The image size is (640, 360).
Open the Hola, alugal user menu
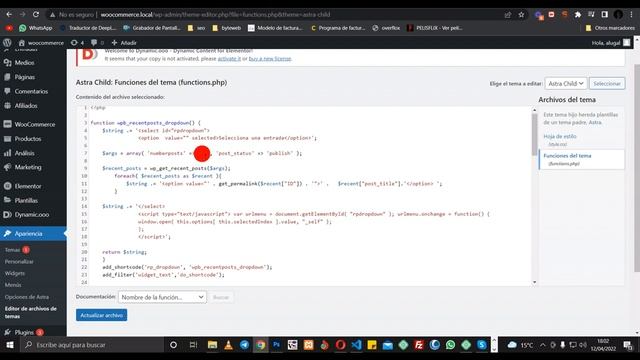[611, 42]
